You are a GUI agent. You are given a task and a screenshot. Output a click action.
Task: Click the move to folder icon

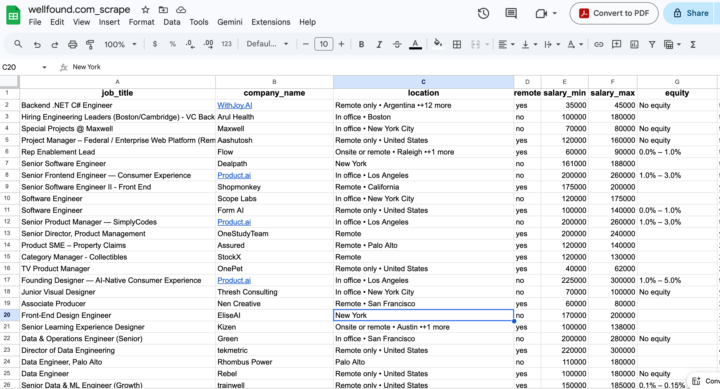pyautogui.click(x=163, y=10)
